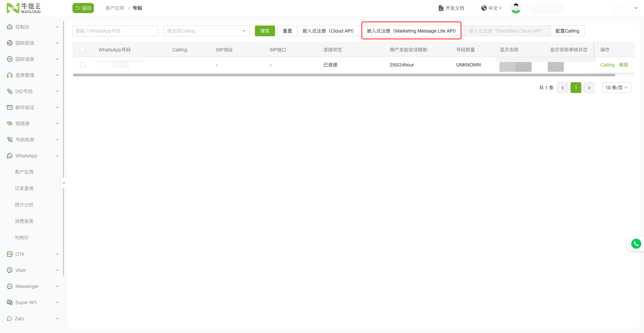The height and width of the screenshot is (333, 644).
Task: Expand the 控制台 menu chevron
Action: pyautogui.click(x=57, y=27)
